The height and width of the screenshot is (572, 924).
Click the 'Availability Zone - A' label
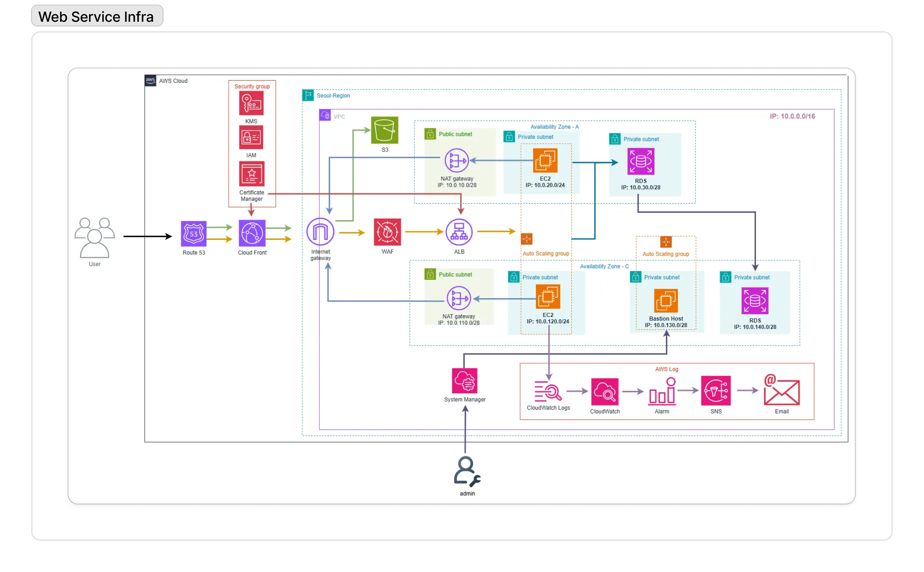point(554,127)
